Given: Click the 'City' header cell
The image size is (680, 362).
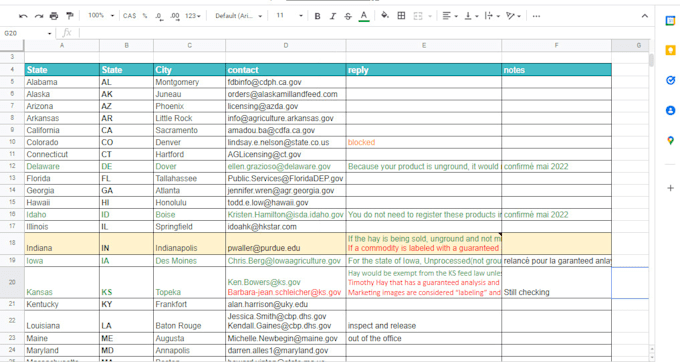Looking at the screenshot, I should point(189,70).
